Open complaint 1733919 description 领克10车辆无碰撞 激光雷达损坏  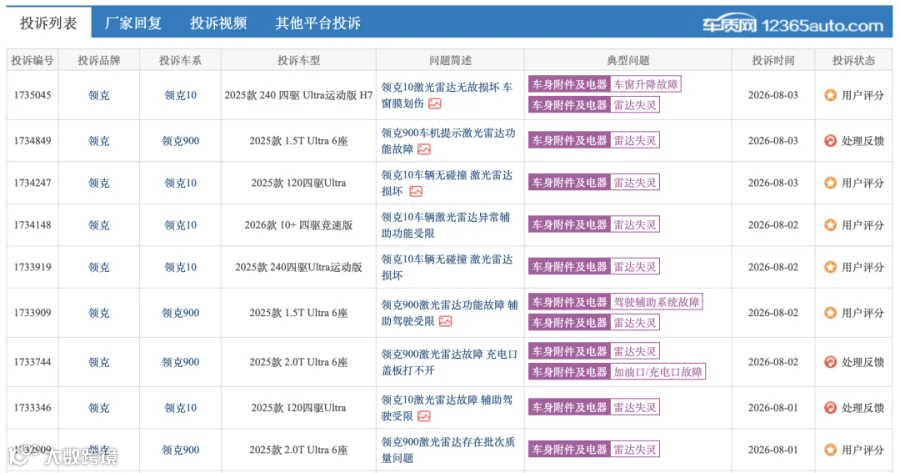447,267
